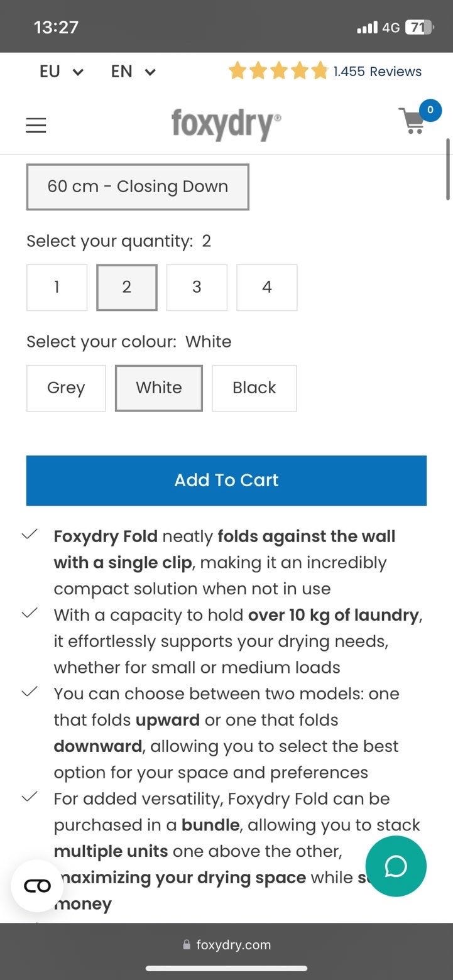Screen dimensions: 453x980
Task: Tap the foxydry.com address bar
Action: point(233,945)
